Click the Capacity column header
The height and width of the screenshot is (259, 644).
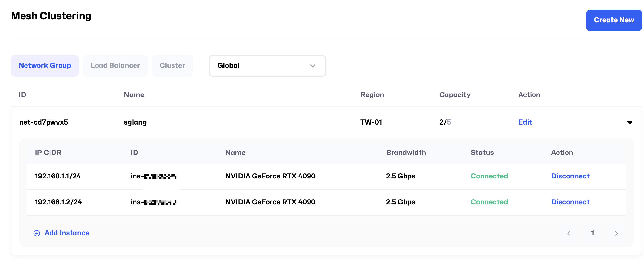pyautogui.click(x=455, y=95)
